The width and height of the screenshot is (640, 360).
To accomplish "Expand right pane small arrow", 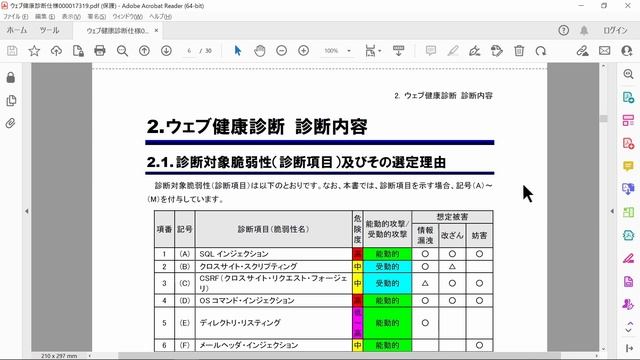I will [612, 211].
